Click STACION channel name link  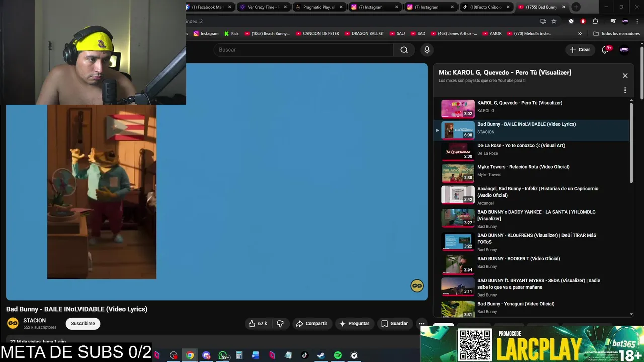(x=34, y=320)
